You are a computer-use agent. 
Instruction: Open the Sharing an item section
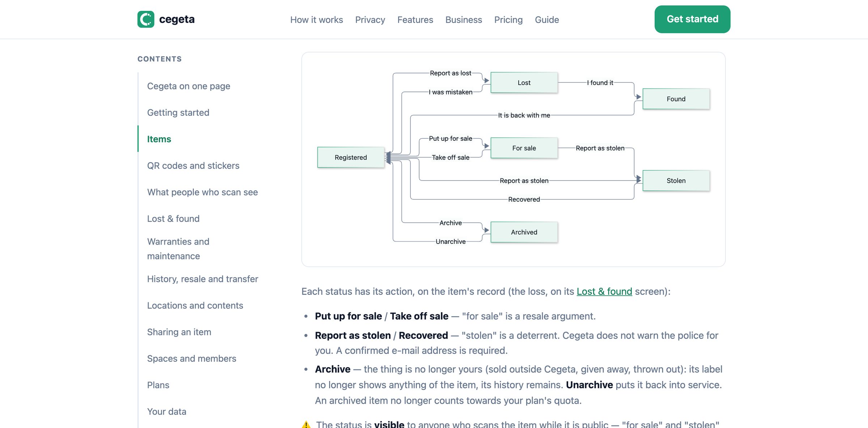(179, 332)
